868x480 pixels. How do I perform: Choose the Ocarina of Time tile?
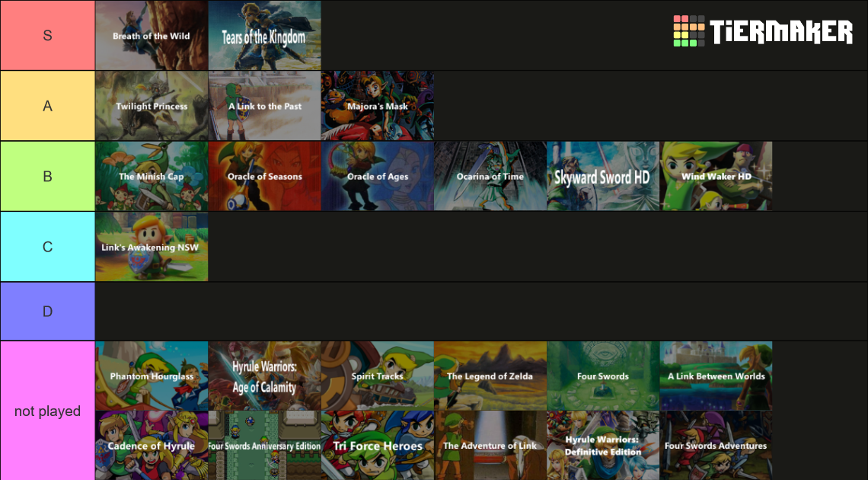(x=490, y=176)
